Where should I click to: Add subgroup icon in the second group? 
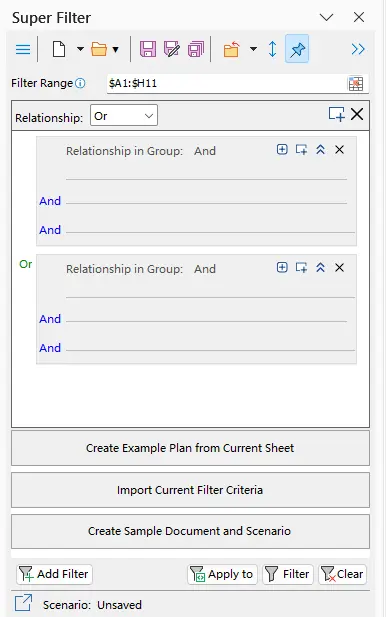pyautogui.click(x=301, y=268)
